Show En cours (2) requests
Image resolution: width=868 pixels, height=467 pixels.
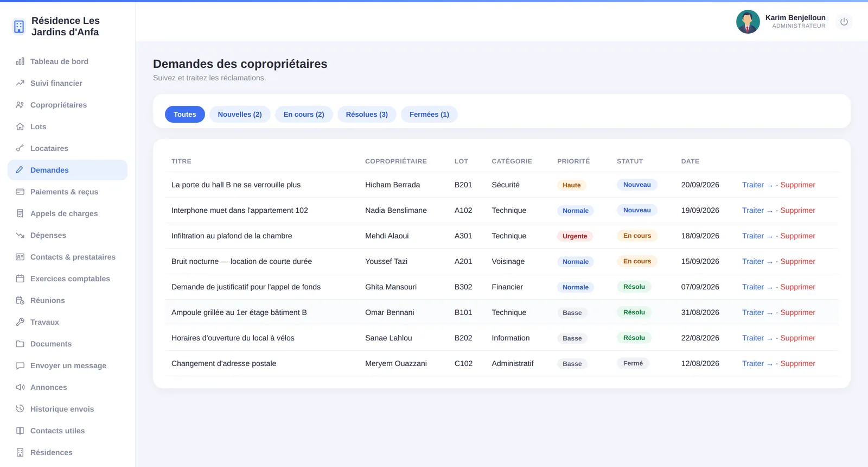[304, 114]
